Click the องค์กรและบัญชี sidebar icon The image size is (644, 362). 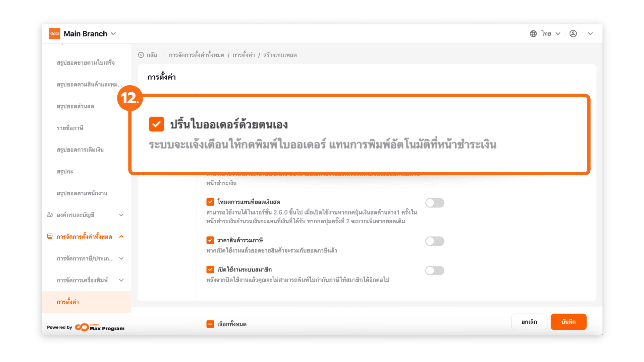point(50,215)
